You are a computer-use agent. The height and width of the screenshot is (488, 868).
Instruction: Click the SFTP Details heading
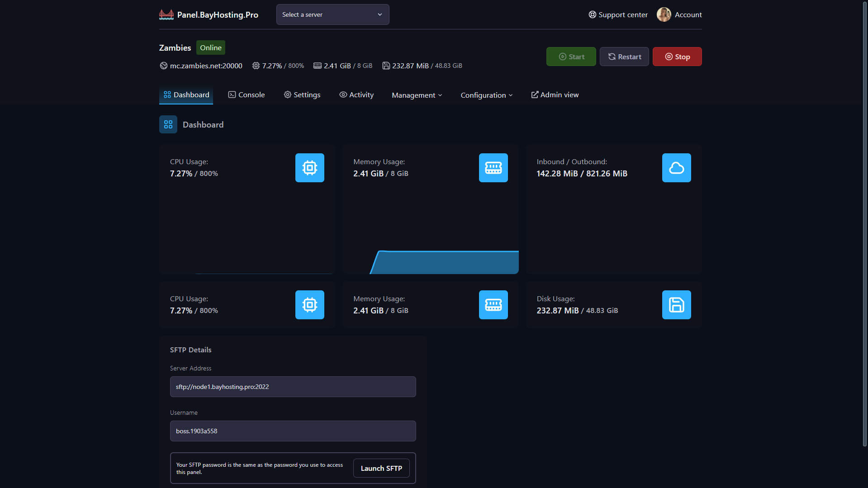(x=190, y=350)
